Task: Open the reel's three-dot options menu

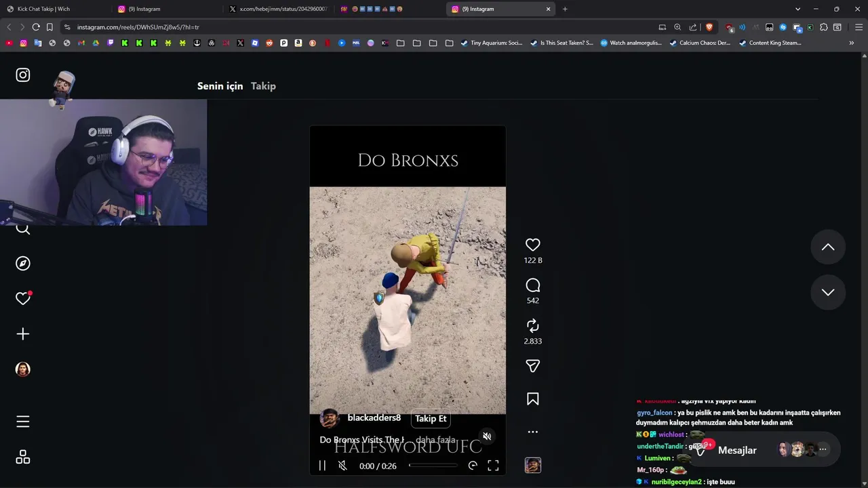Action: point(533,432)
